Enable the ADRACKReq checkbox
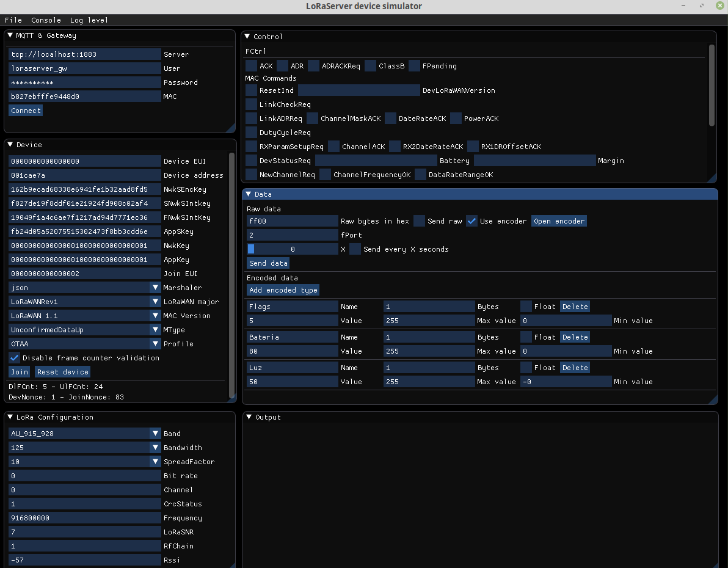Viewport: 728px width, 568px height. click(313, 66)
